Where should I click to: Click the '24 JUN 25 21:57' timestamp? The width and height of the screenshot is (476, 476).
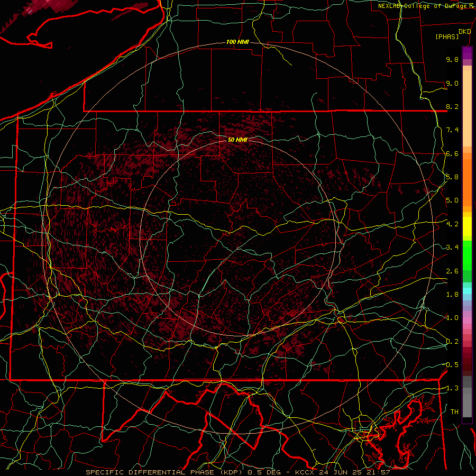354,472
